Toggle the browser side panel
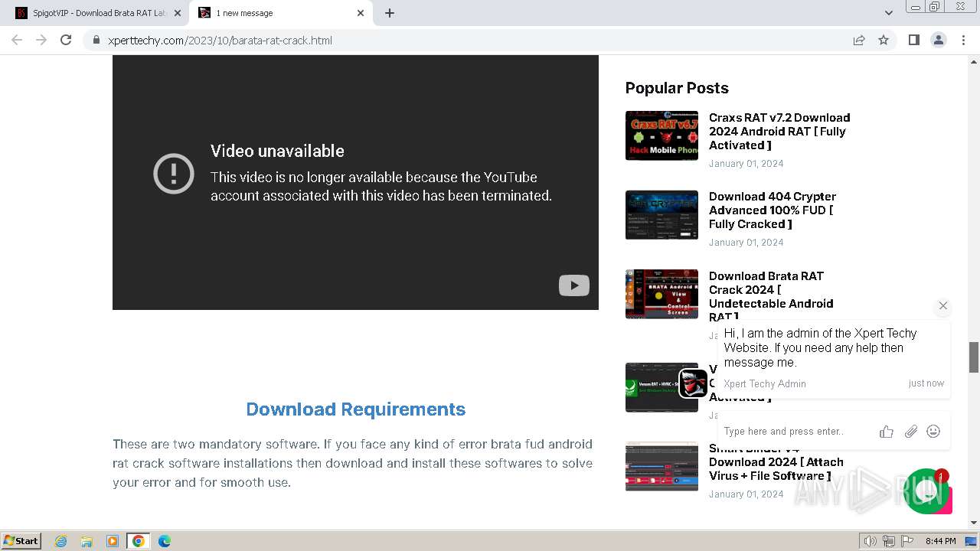This screenshot has height=551, width=980. click(x=913, y=40)
